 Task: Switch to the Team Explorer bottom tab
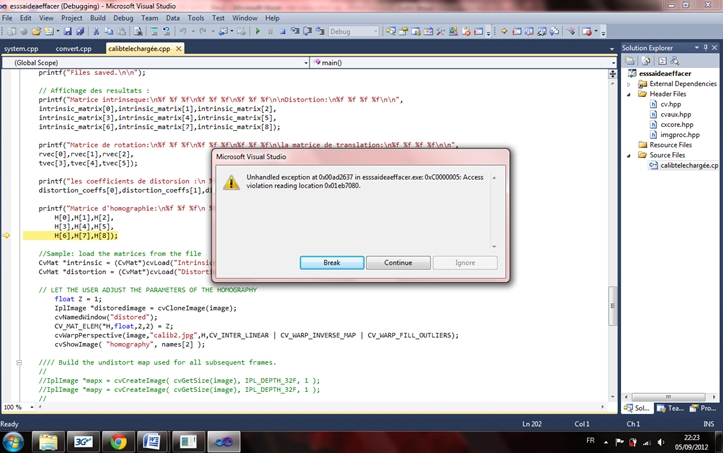[670, 408]
